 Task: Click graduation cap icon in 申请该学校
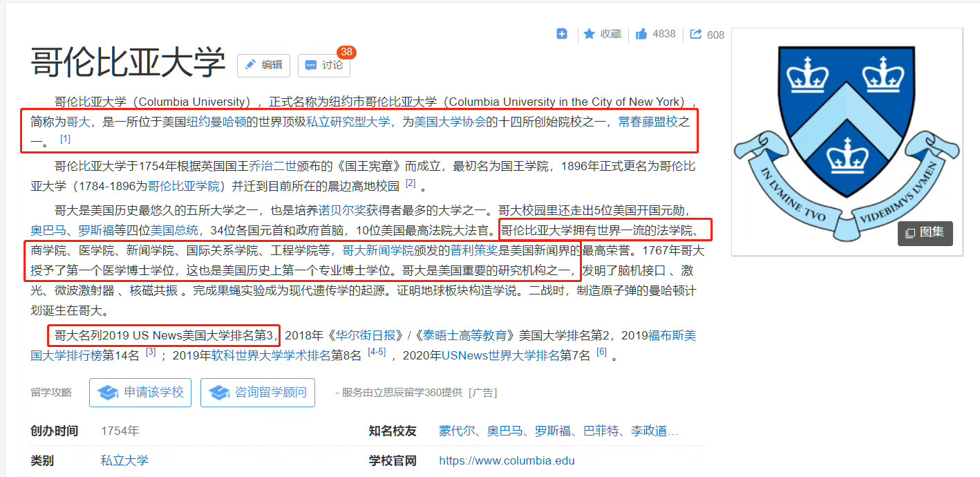(107, 393)
